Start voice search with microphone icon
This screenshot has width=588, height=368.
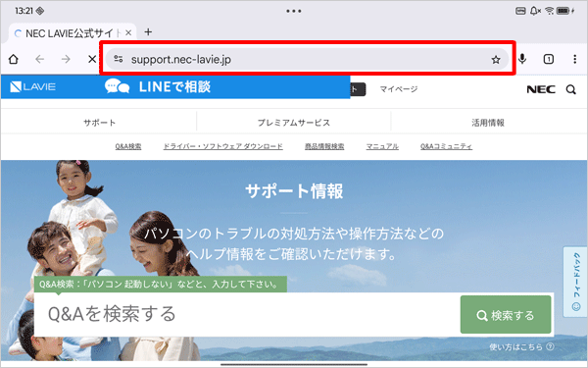tap(522, 59)
